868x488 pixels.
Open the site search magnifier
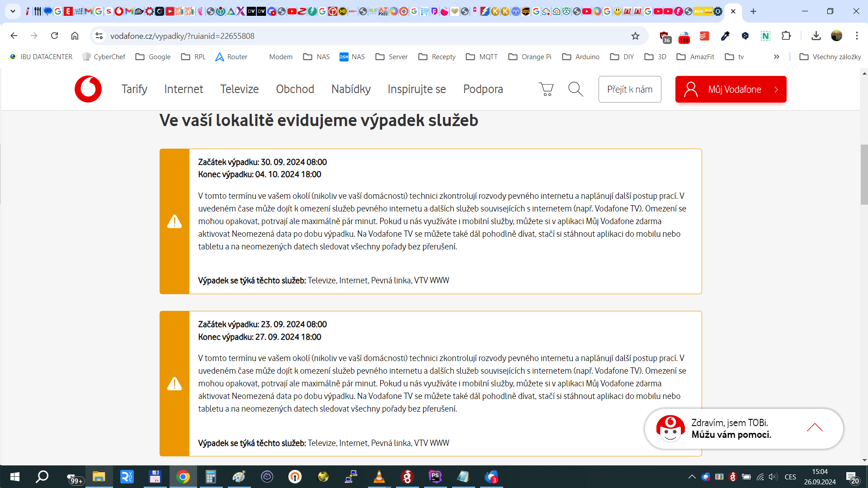point(576,89)
